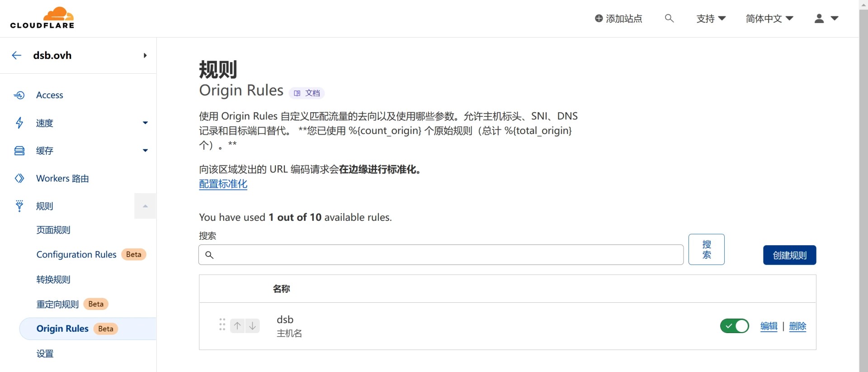Open Workers 路由 menu item

[62, 178]
